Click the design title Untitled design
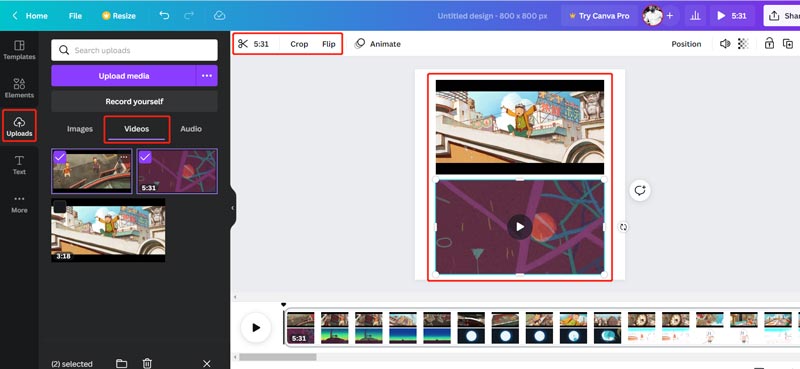The width and height of the screenshot is (800, 369). (492, 16)
